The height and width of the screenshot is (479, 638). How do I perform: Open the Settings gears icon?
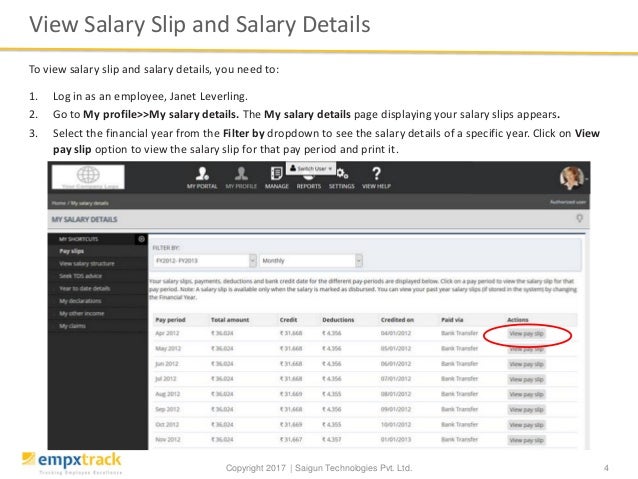tap(342, 178)
